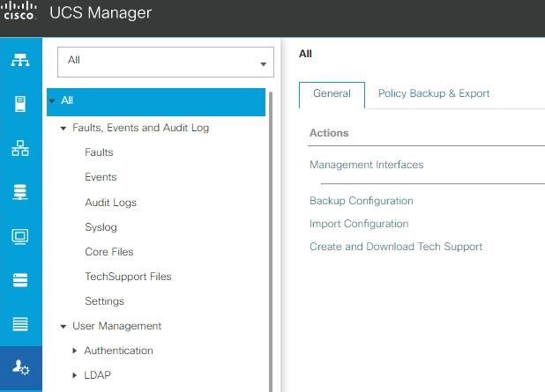This screenshot has width=545, height=392.
Task: Select the Authentication tree label
Action: pos(118,351)
